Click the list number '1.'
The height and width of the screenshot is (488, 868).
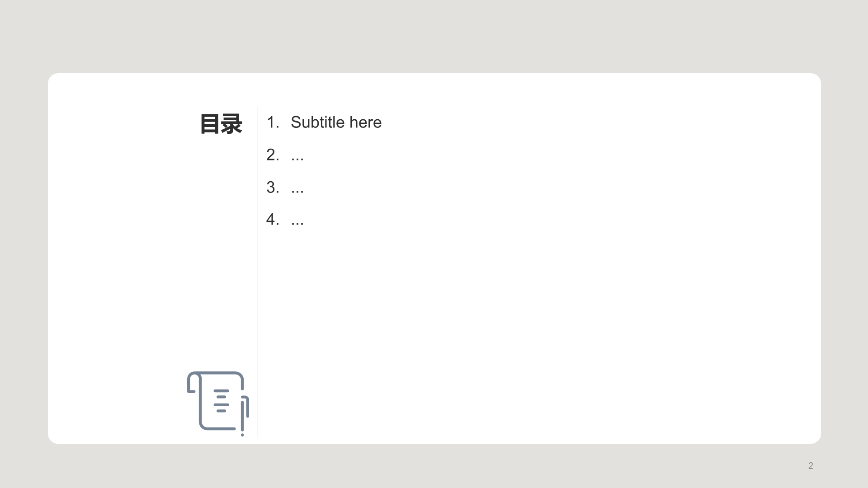[273, 122]
